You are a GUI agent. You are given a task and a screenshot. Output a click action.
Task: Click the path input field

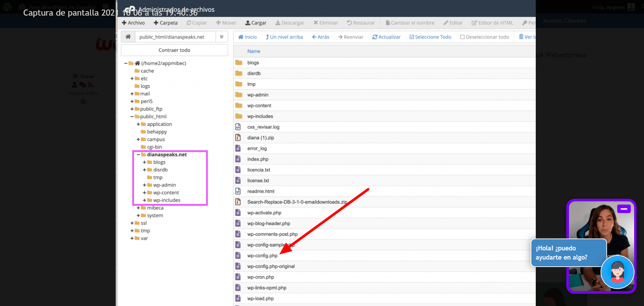(175, 37)
